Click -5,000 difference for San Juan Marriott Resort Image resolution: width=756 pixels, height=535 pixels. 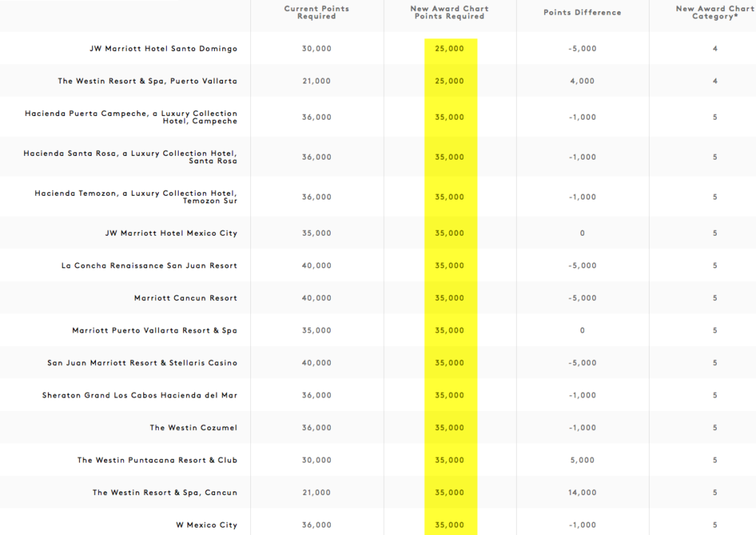coord(583,363)
